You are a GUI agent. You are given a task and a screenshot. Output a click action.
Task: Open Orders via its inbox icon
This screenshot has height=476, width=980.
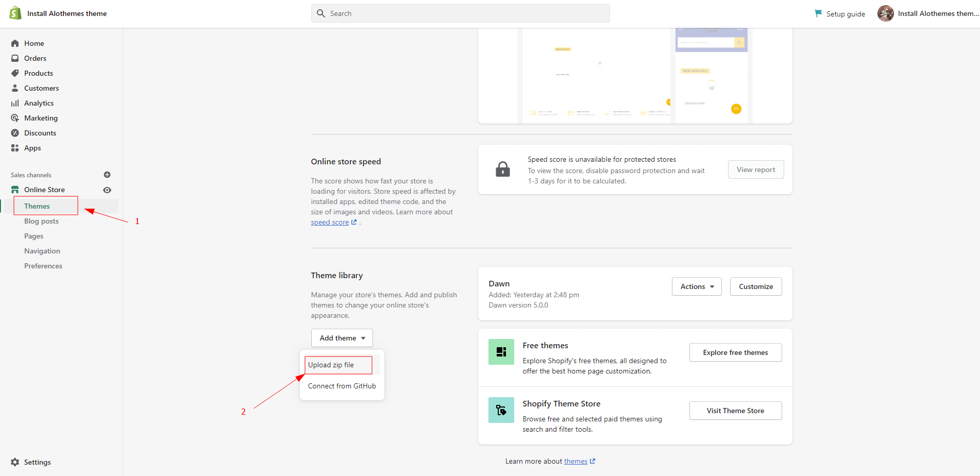click(15, 58)
